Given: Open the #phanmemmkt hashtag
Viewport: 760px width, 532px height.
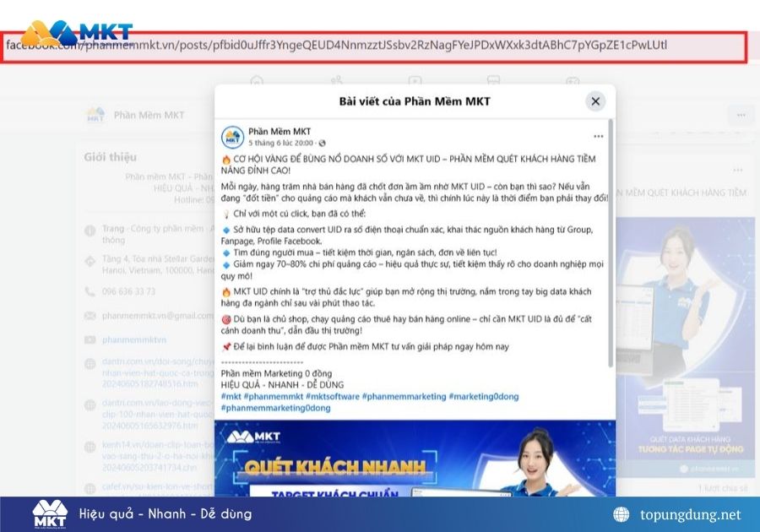Looking at the screenshot, I should tap(274, 396).
